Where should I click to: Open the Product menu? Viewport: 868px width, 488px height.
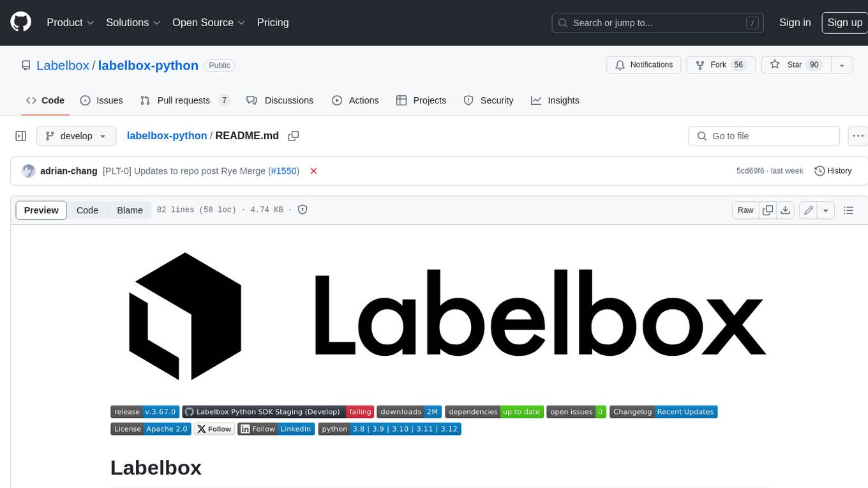click(70, 22)
